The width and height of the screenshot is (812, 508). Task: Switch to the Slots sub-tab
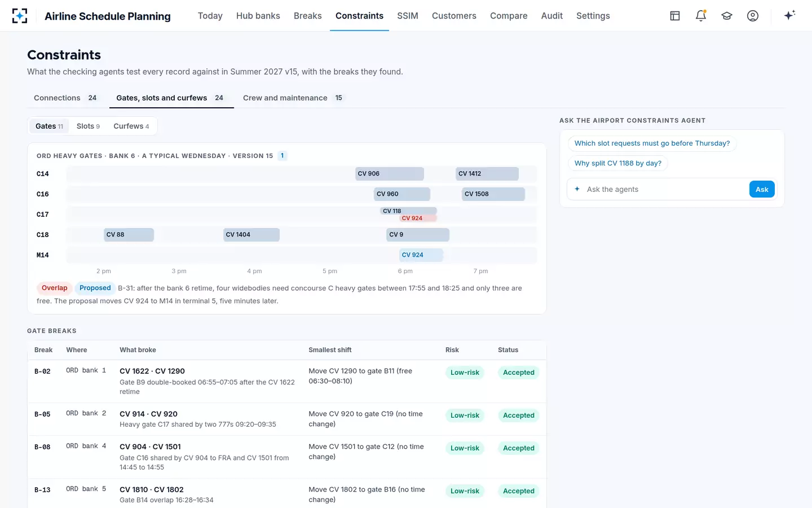tap(88, 126)
